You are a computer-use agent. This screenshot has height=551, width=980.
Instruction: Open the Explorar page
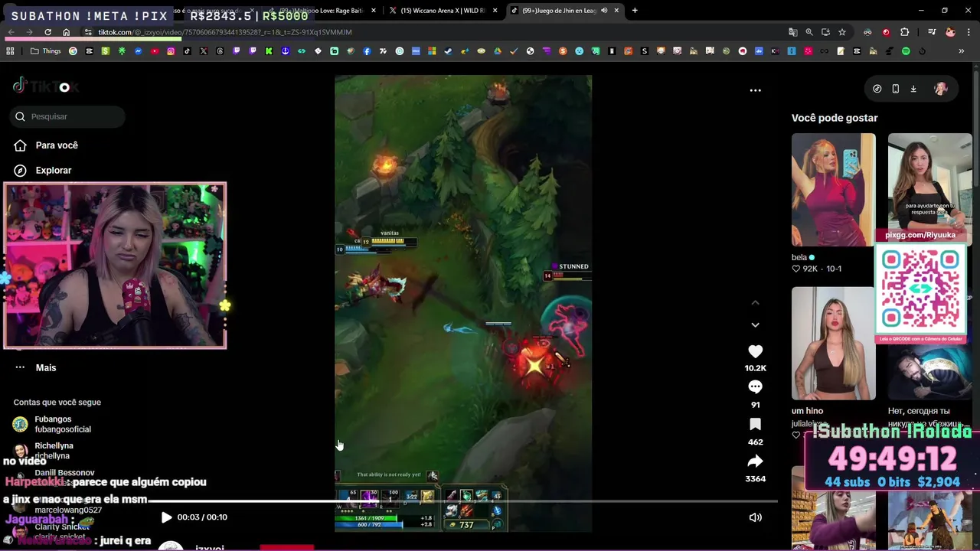coord(43,170)
